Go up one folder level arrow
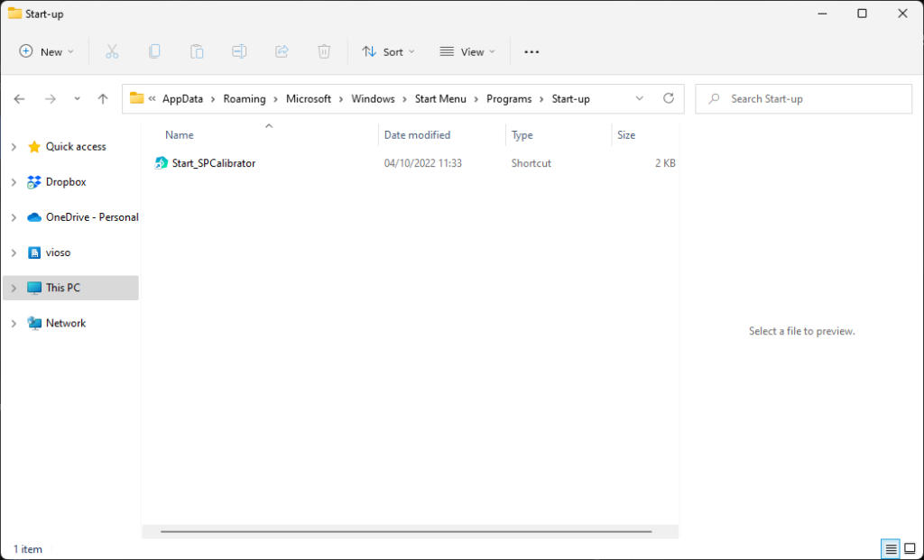Viewport: 924px width, 560px height. click(x=103, y=99)
